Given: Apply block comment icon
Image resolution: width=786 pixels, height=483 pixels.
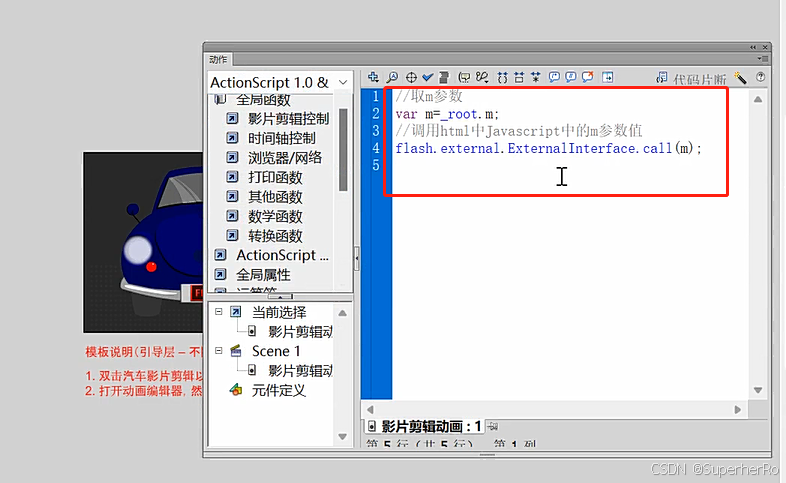Looking at the screenshot, I should [554, 77].
